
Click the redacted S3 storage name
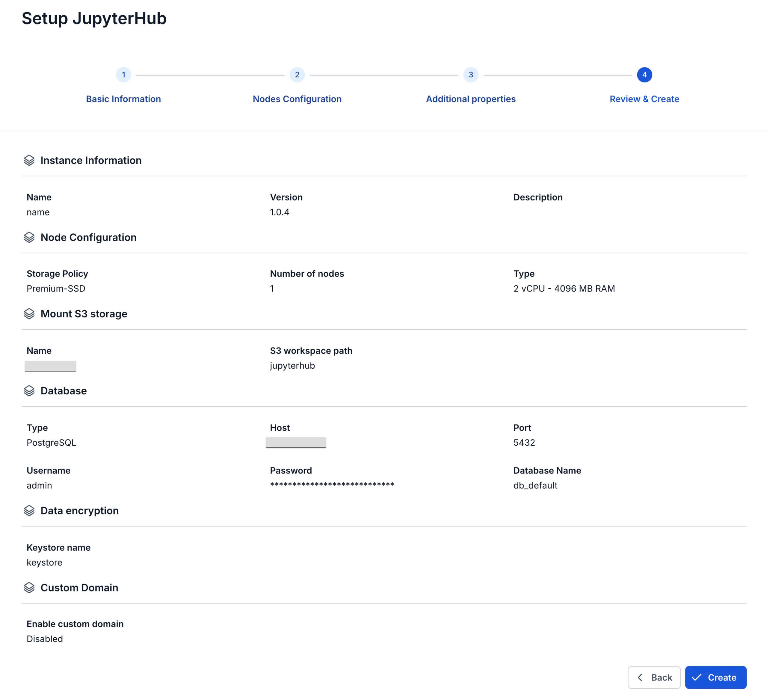50,366
